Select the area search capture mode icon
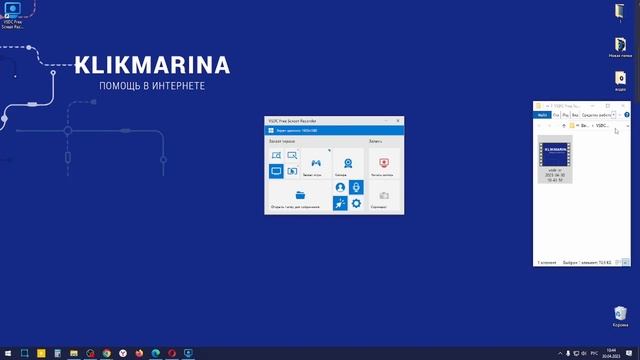Viewport: 640px width, 360px height. [x=292, y=155]
